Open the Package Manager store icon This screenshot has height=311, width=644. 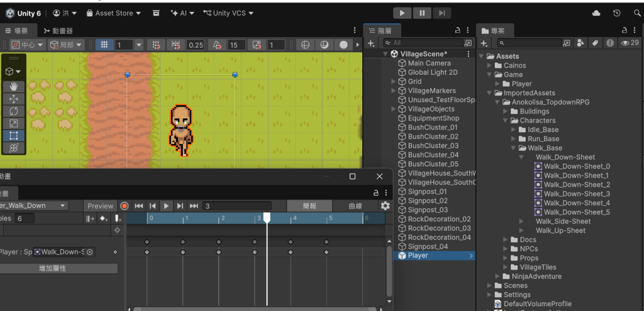tap(156, 13)
